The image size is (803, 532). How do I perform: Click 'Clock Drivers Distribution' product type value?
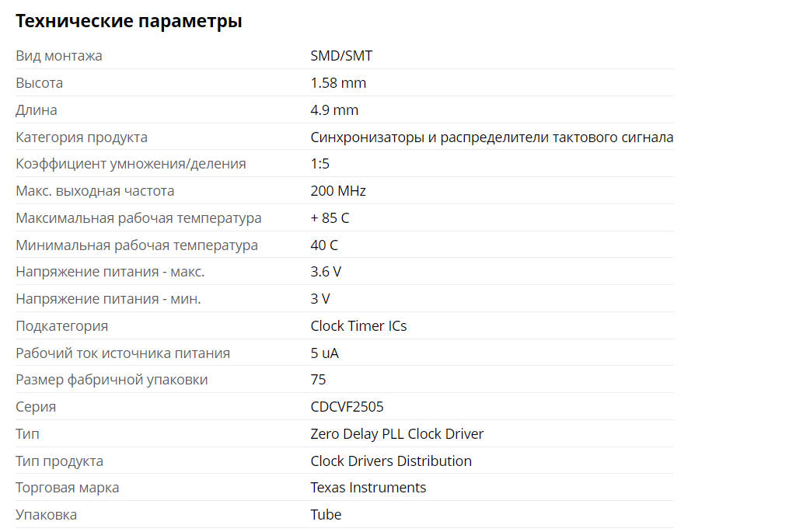[391, 461]
